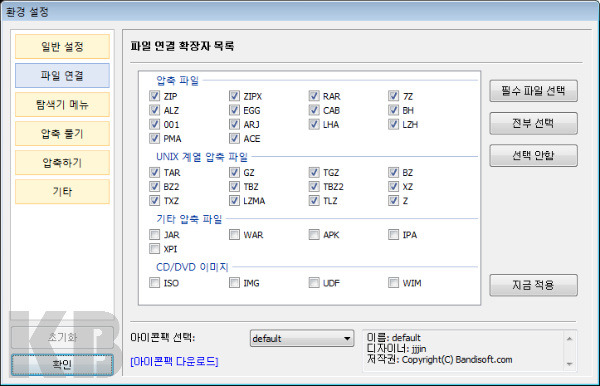Check the IPA extension checkbox
The image size is (600, 386).
393,235
